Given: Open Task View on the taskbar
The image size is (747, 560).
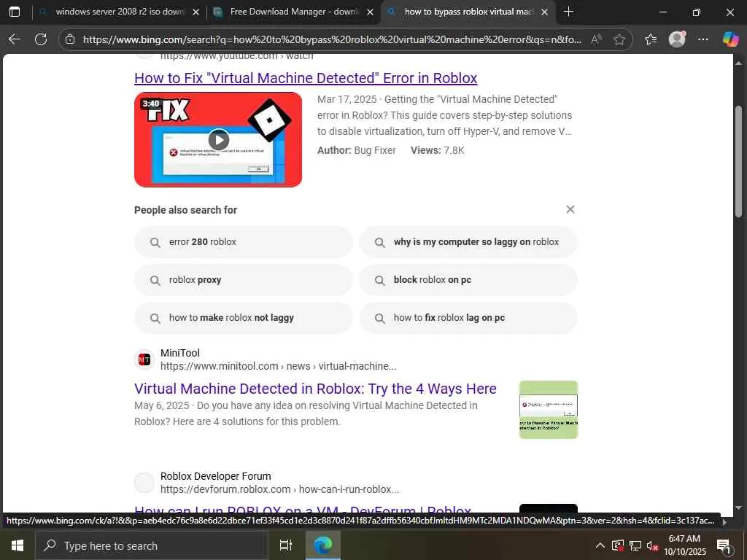Looking at the screenshot, I should click(x=286, y=545).
